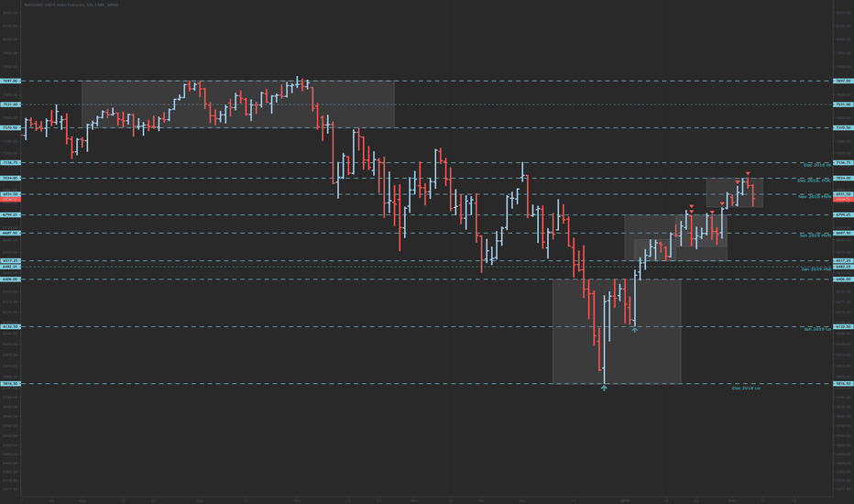Click the green up arrow marking Dec 2018 low

pos(604,388)
